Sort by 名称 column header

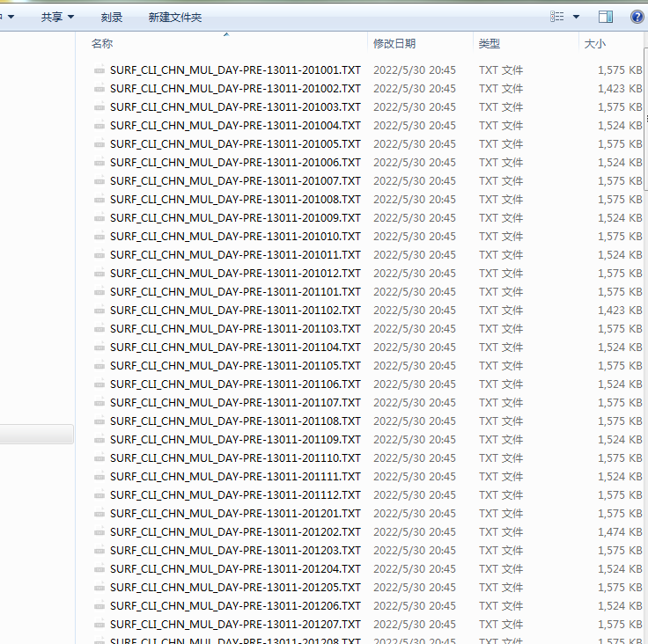[x=101, y=43]
